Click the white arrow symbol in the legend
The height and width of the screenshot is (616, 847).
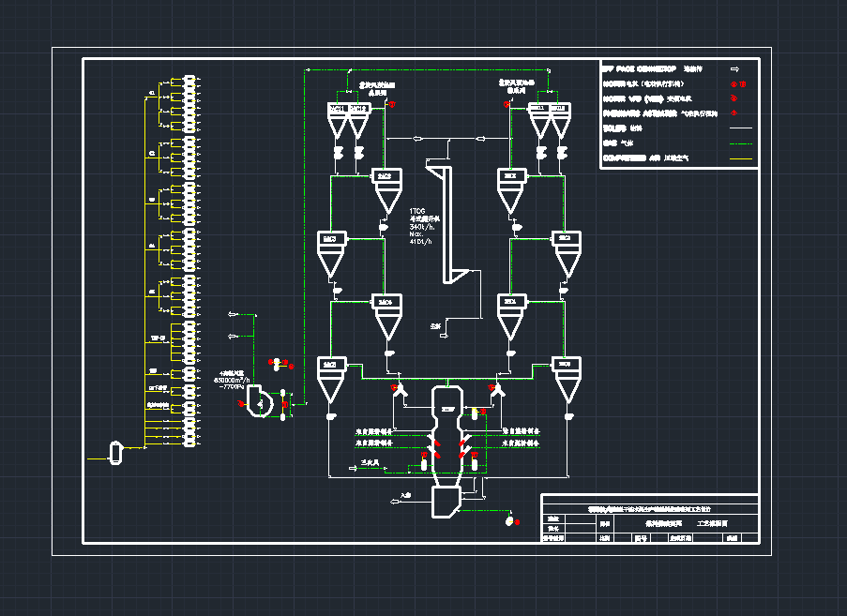pos(736,68)
